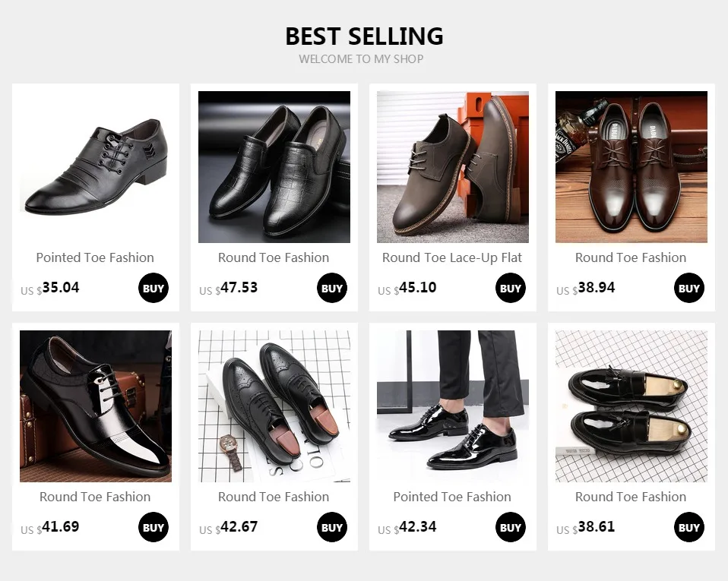Open 'Pointed Toe Fashion' title above $35.04

pos(95,257)
